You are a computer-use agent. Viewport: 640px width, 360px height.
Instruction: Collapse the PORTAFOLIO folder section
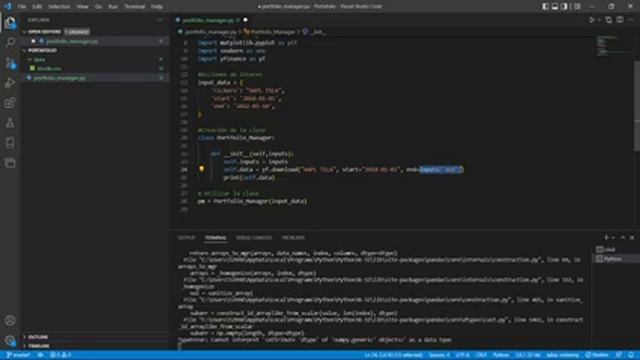pyautogui.click(x=24, y=50)
